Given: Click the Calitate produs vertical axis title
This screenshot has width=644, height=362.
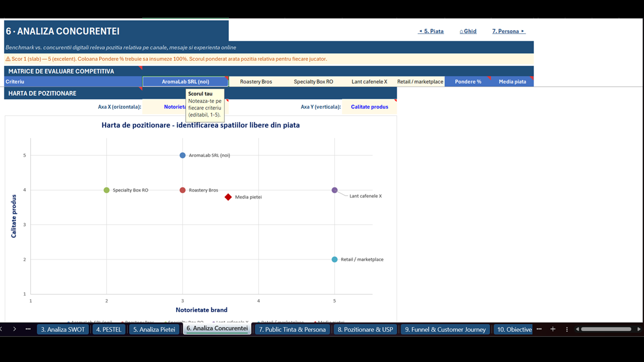Looking at the screenshot, I should [14, 216].
